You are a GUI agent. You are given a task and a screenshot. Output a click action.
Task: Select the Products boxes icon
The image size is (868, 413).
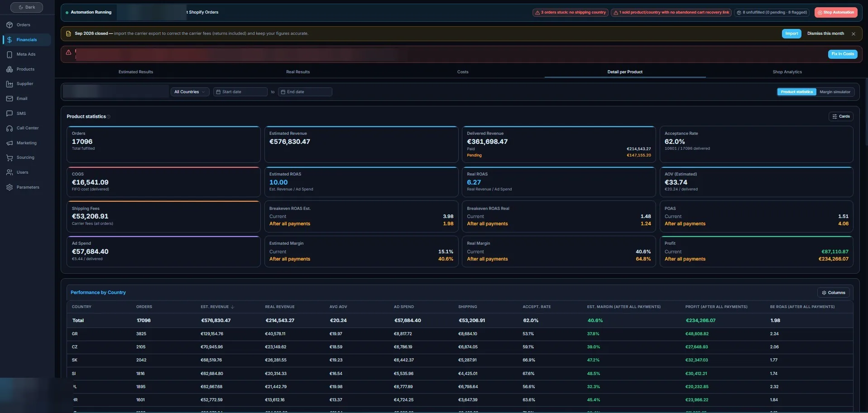10,69
